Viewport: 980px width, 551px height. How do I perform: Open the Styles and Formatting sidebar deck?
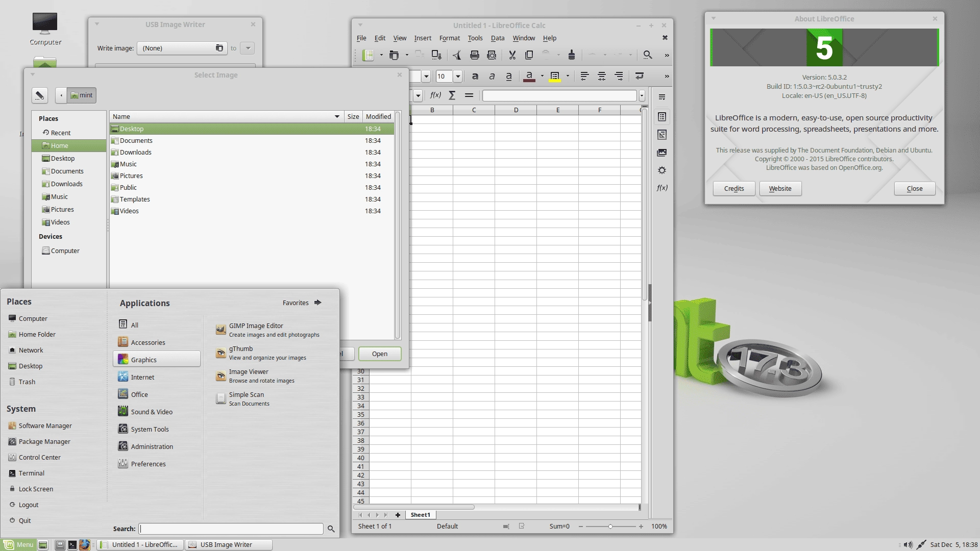coord(662,135)
